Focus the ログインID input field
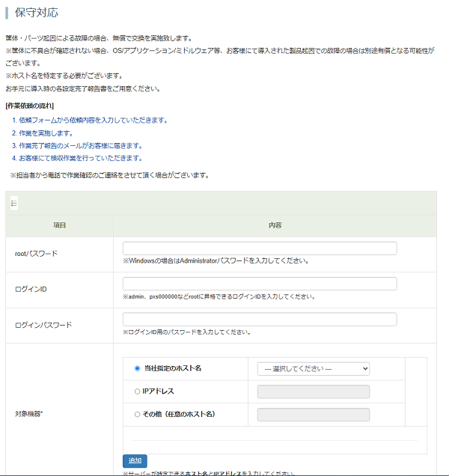The height and width of the screenshot is (476, 449). click(260, 284)
